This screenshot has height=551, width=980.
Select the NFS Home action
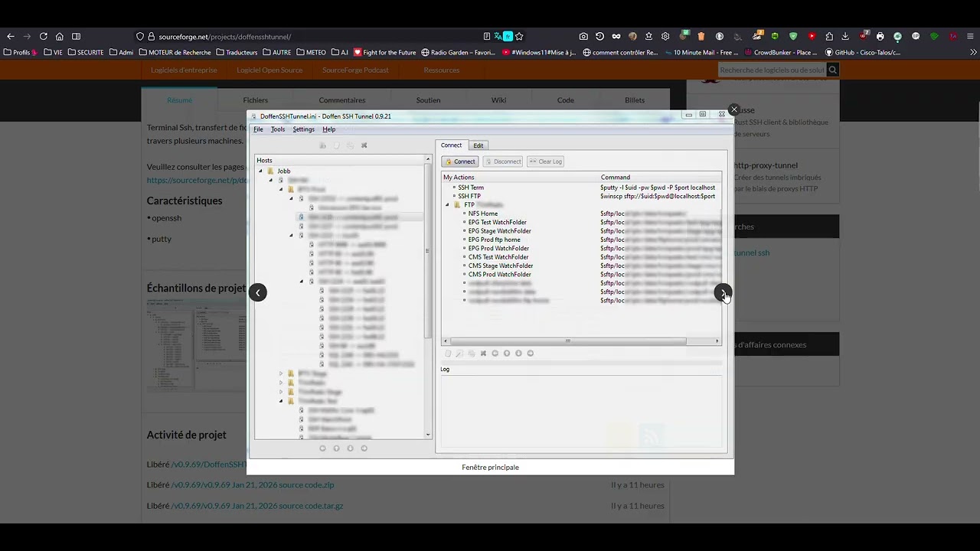click(x=483, y=214)
